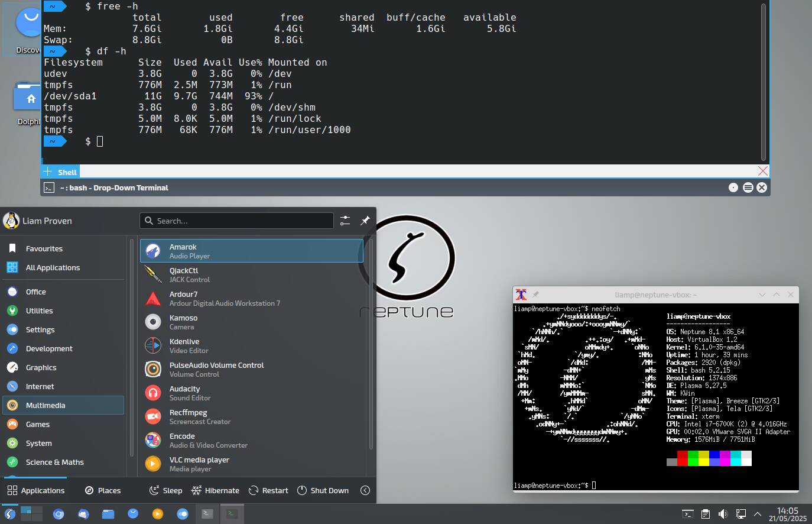
Task: Launch Kdenlive video editor
Action: point(251,345)
